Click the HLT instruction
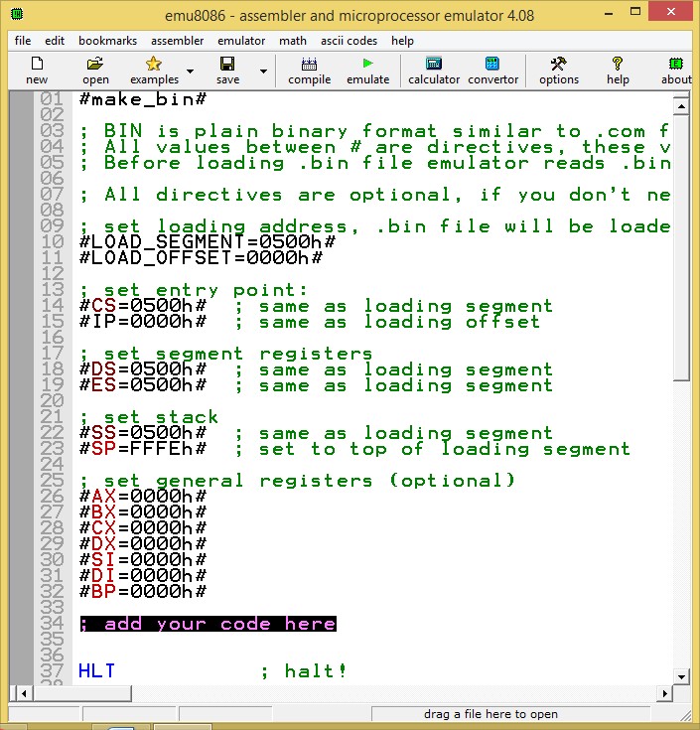This screenshot has width=700, height=730. click(x=96, y=670)
